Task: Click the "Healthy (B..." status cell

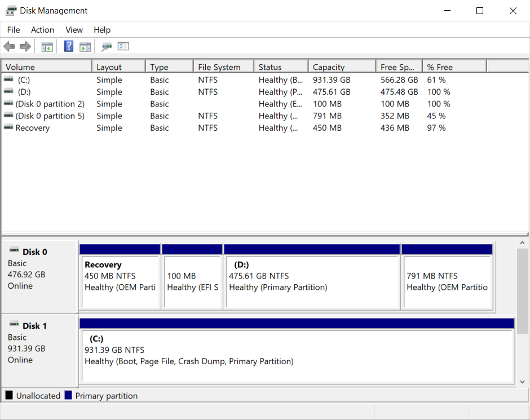Action: point(281,79)
